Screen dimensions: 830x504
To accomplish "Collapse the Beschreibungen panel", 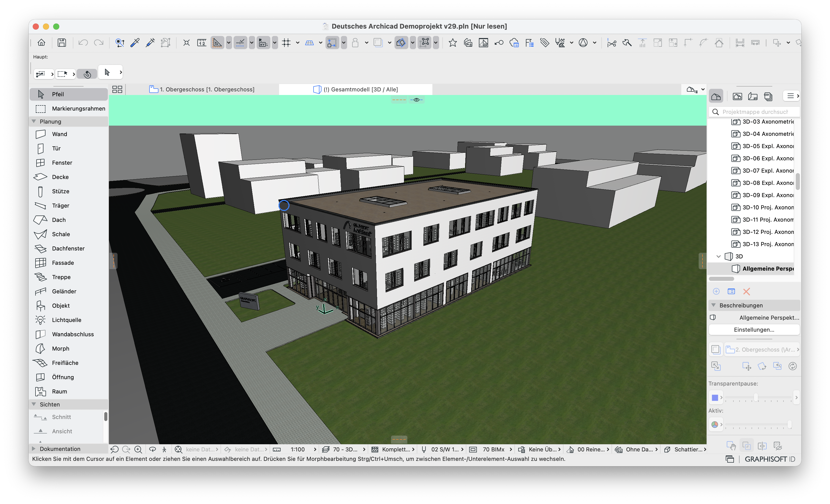I will (713, 305).
